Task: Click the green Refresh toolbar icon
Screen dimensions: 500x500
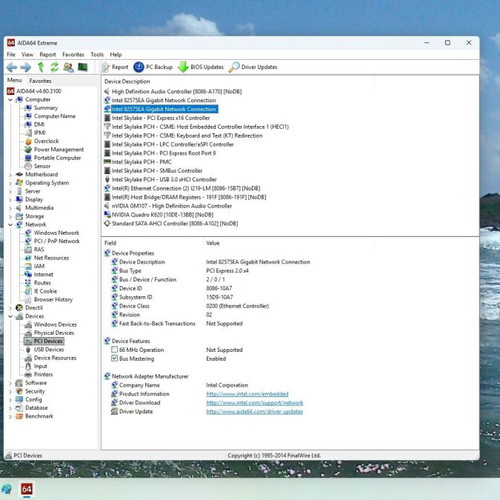Action: [54, 67]
